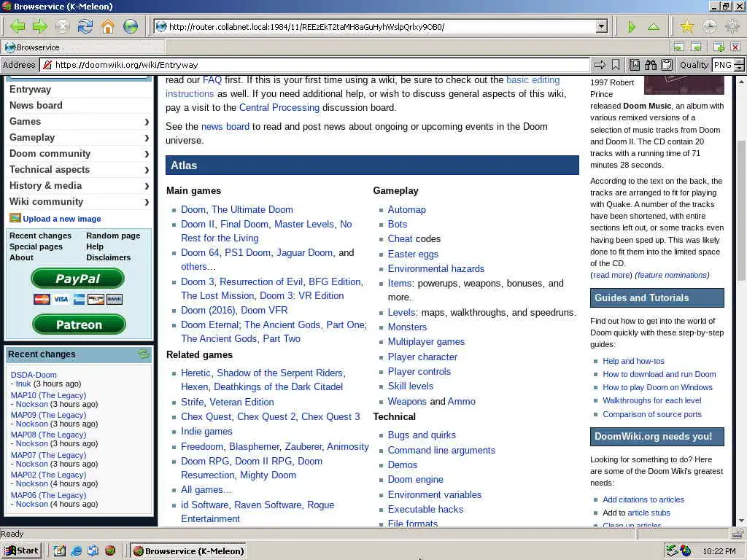747x560 pixels.
Task: Click the page vertical scrollbar thumb
Action: tap(742, 211)
